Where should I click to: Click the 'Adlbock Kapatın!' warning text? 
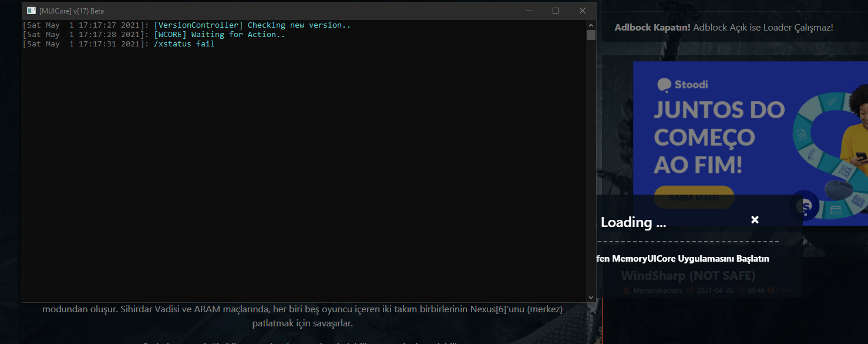(x=652, y=27)
